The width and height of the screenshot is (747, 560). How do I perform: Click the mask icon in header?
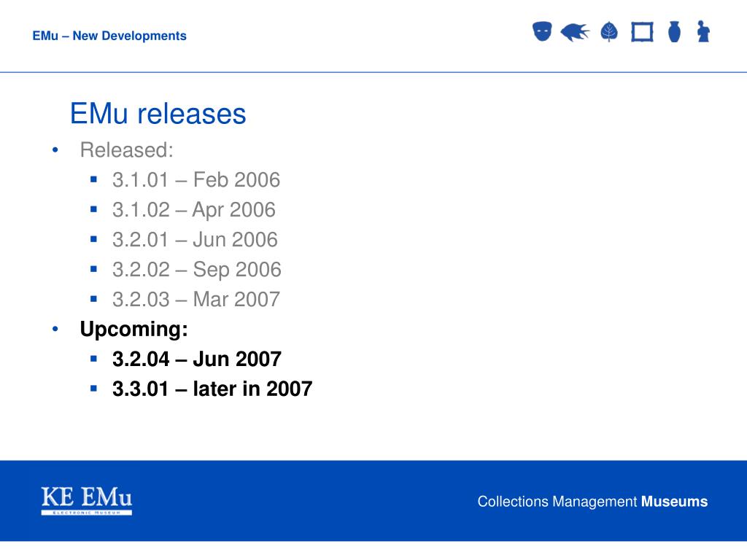coord(542,31)
